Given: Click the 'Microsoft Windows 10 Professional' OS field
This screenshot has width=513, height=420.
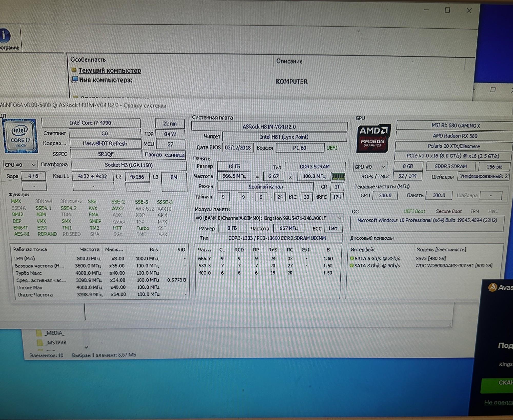Looking at the screenshot, I should pyautogui.click(x=427, y=224).
